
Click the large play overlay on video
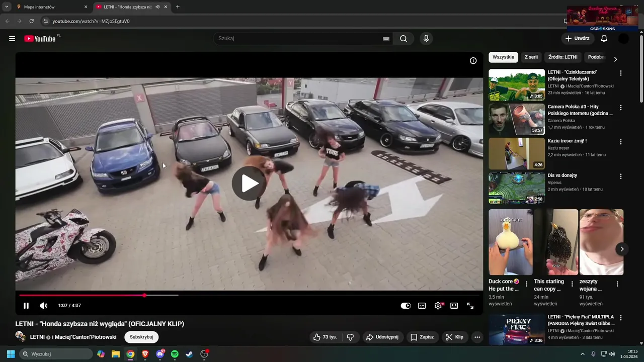point(249,184)
